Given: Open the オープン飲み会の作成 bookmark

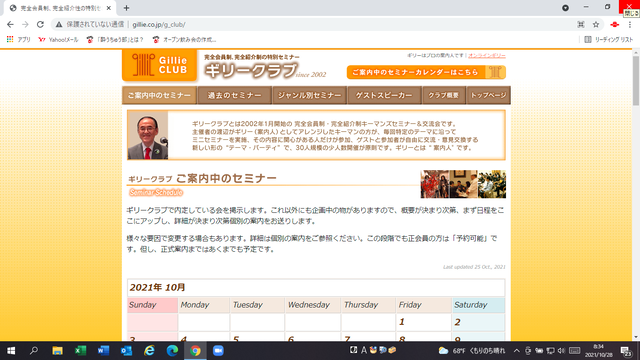Looking at the screenshot, I should [x=184, y=40].
